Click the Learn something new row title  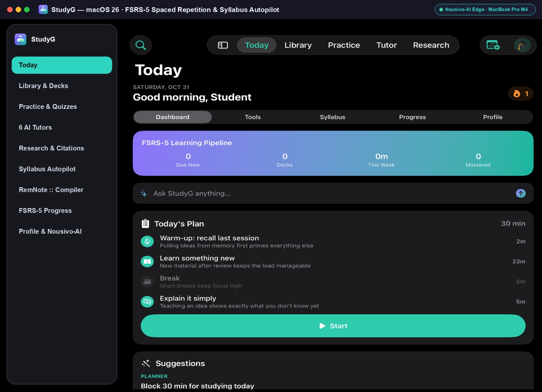click(x=197, y=258)
